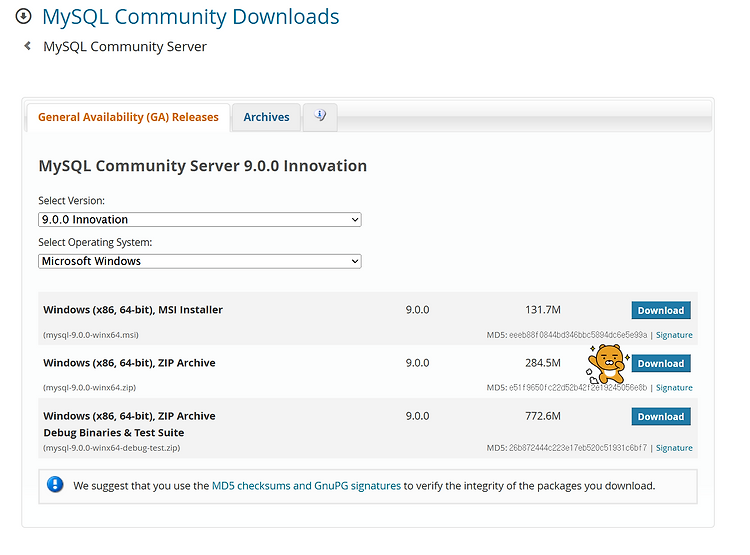Open Signature link for debug-test zip
Screen dimensions: 750x555
point(674,448)
